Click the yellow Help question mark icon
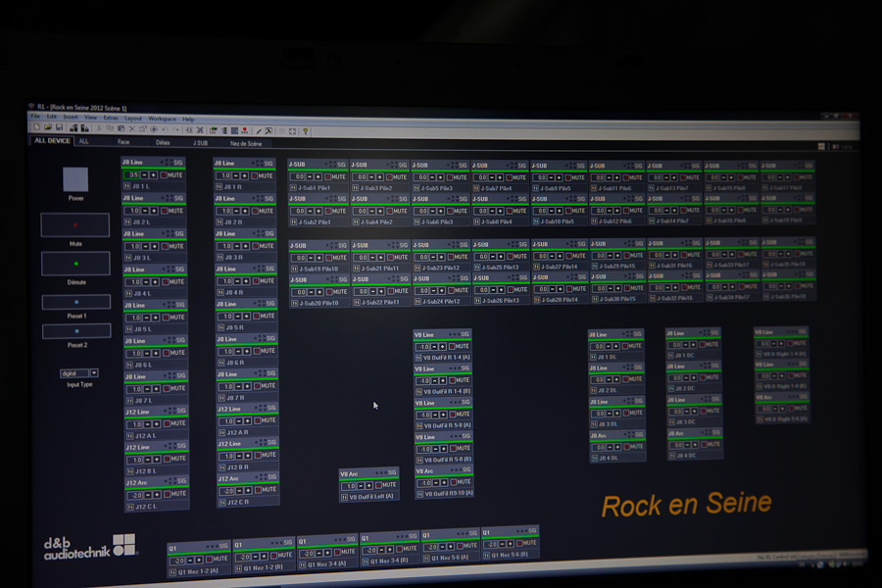 coord(306,131)
